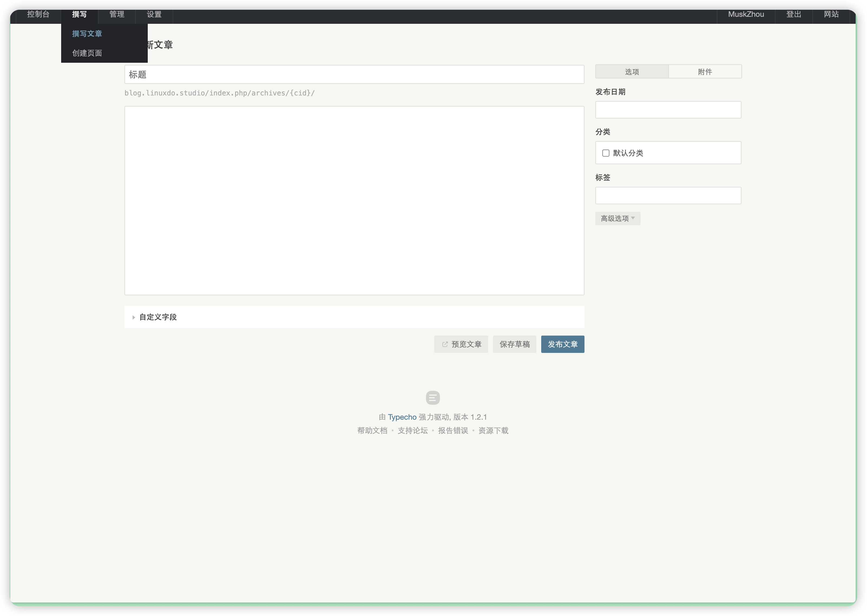Screen dimensions: 867x616
Task: Expand the 高级选项 dropdown
Action: pyautogui.click(x=618, y=218)
